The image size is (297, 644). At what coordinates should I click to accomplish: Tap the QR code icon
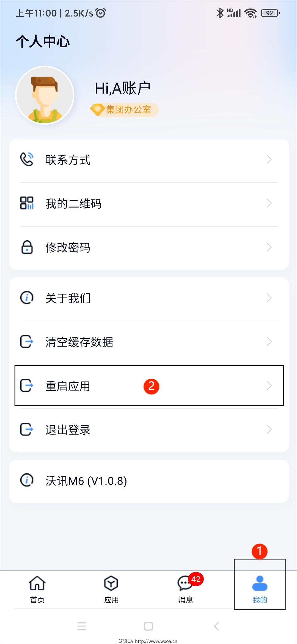pos(27,203)
